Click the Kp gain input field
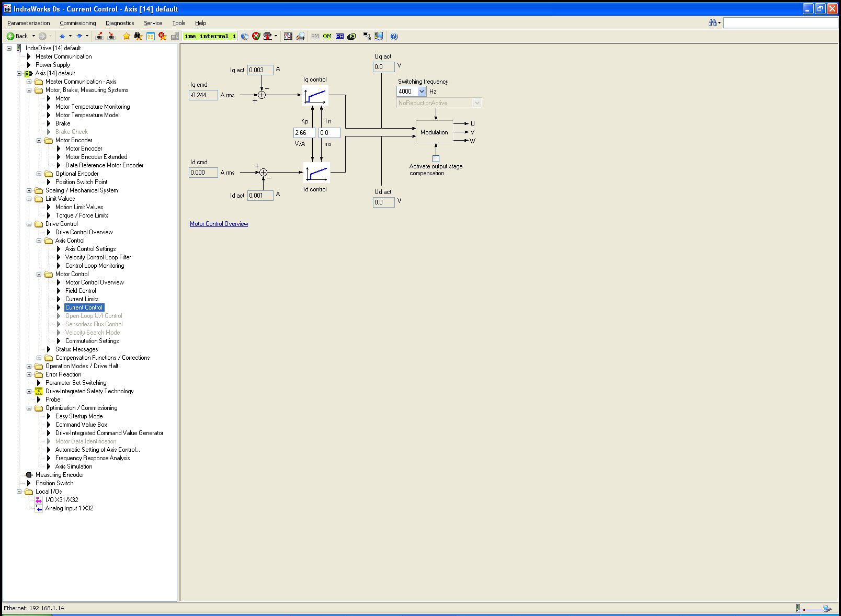The image size is (841, 616). [304, 133]
